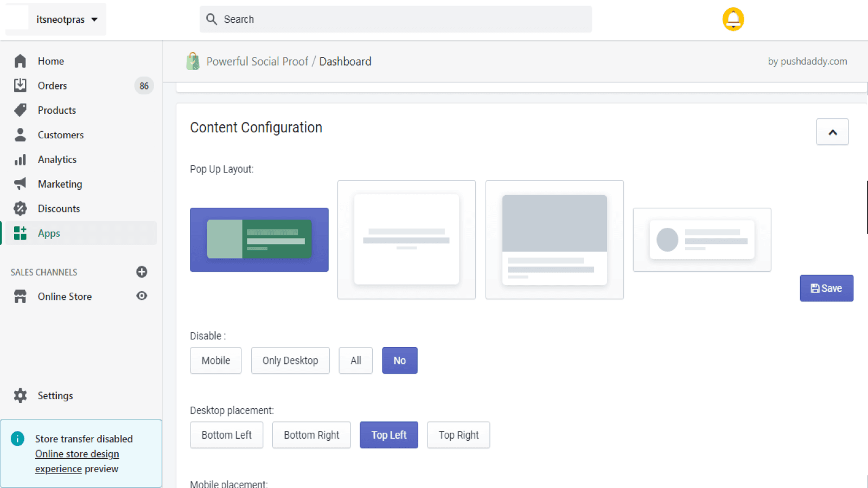This screenshot has width=868, height=488.
Task: Switch Disable setting to Only Desktop
Action: 290,360
